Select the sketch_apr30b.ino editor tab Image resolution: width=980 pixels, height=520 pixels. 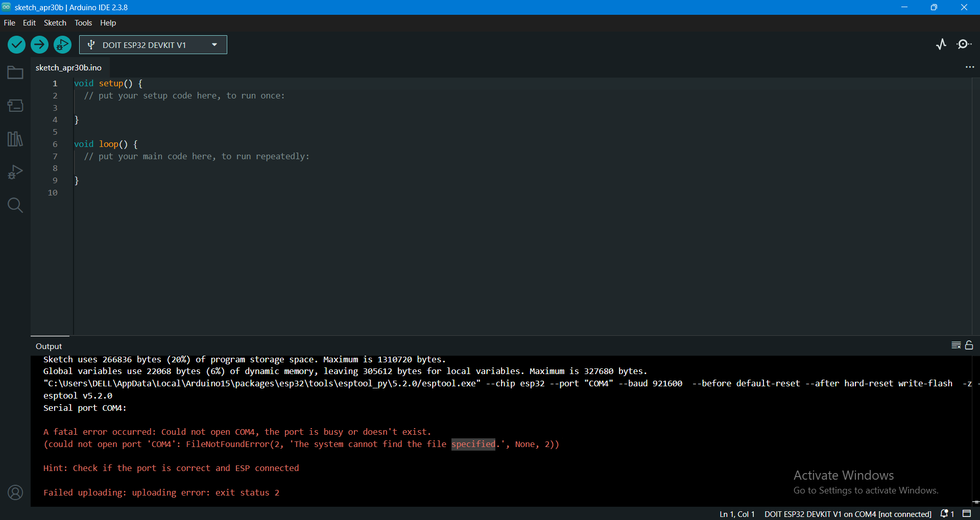[69, 67]
